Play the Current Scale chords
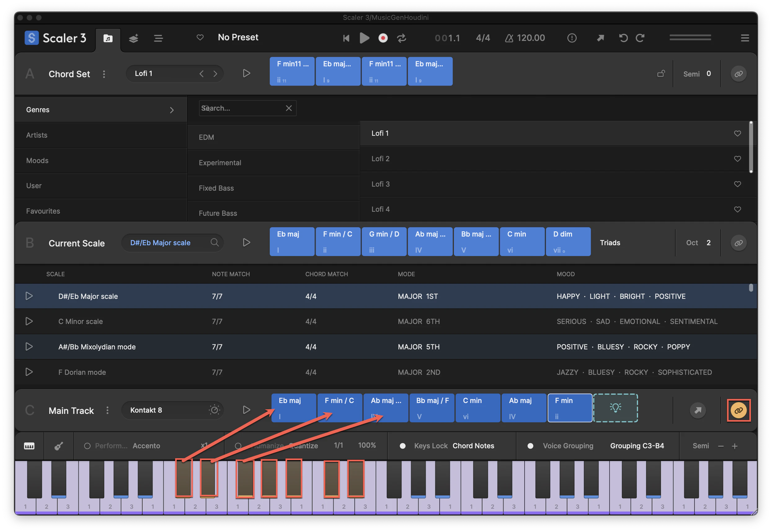 pos(246,242)
